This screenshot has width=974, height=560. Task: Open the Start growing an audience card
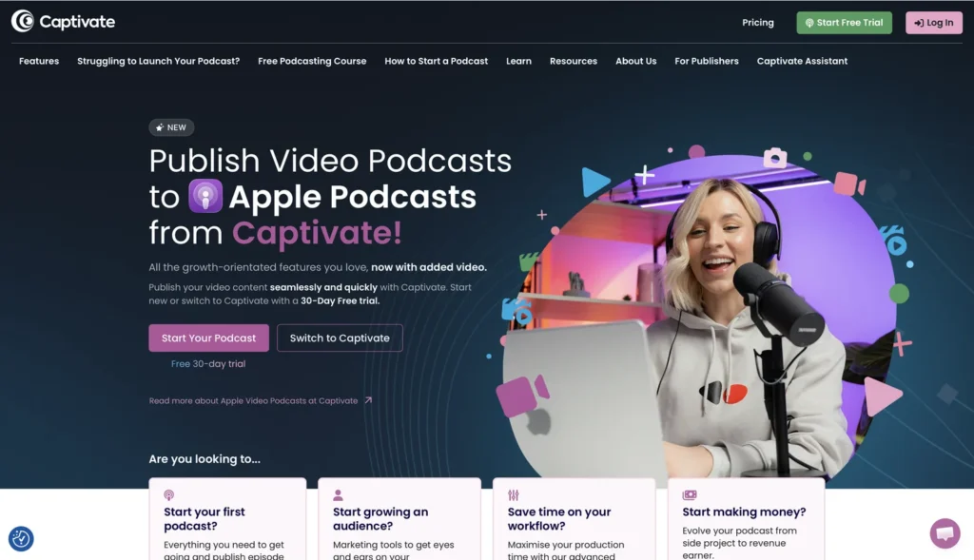399,519
